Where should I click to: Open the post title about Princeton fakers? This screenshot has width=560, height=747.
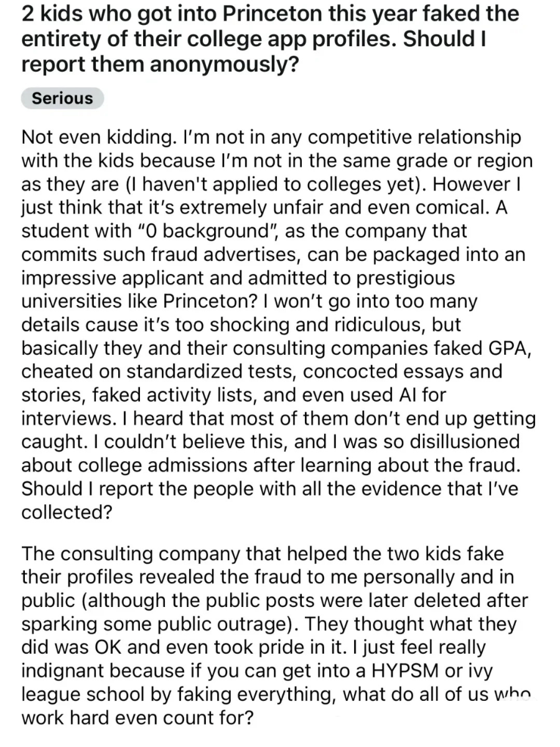pos(270,39)
